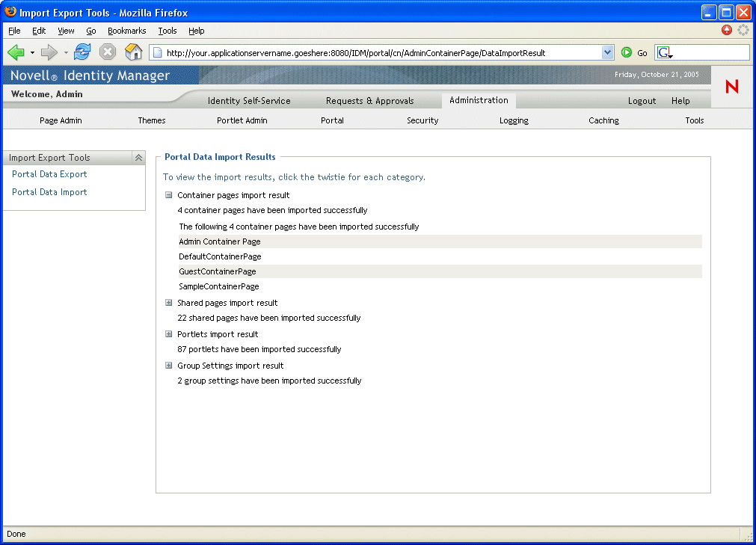Viewport: 756px width, 545px height.
Task: Open Page Admin section
Action: click(61, 120)
